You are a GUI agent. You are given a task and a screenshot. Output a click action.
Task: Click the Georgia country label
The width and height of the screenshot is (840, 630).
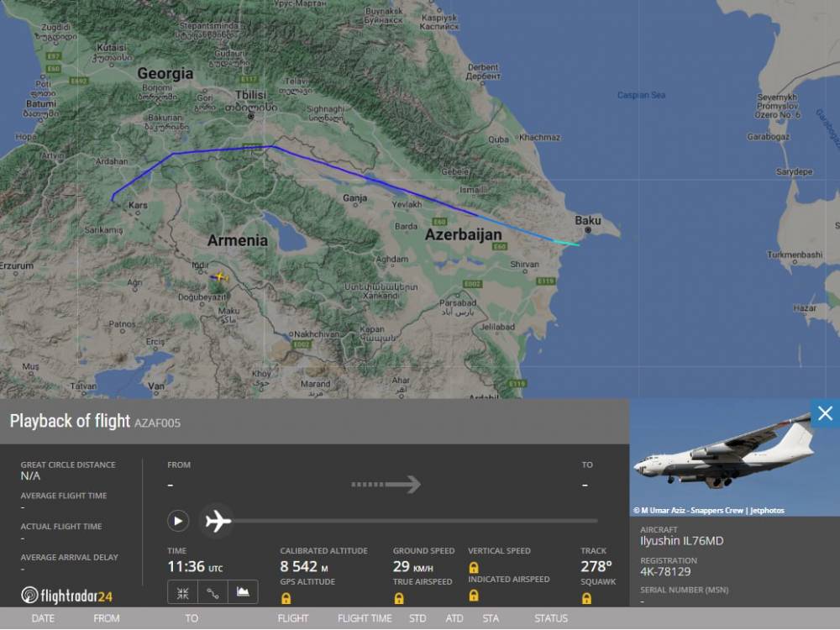pyautogui.click(x=165, y=73)
